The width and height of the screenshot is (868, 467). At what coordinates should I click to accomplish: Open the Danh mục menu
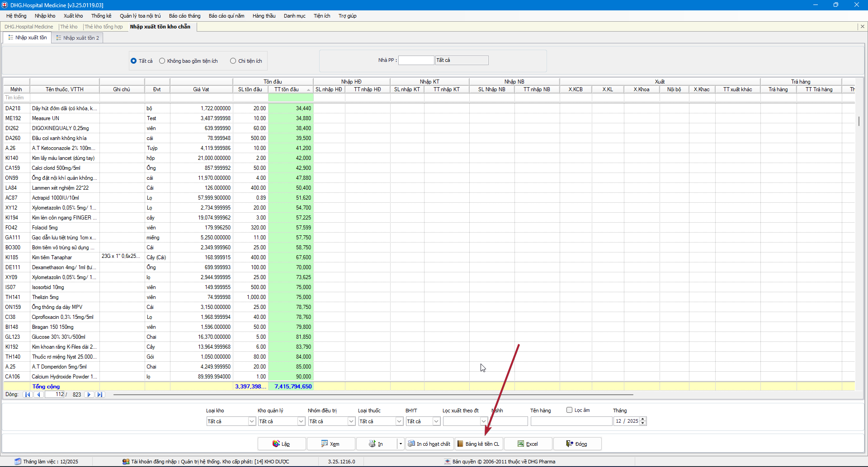295,16
